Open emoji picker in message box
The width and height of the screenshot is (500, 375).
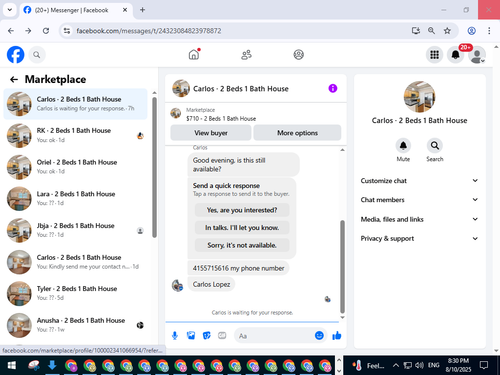pos(319,335)
